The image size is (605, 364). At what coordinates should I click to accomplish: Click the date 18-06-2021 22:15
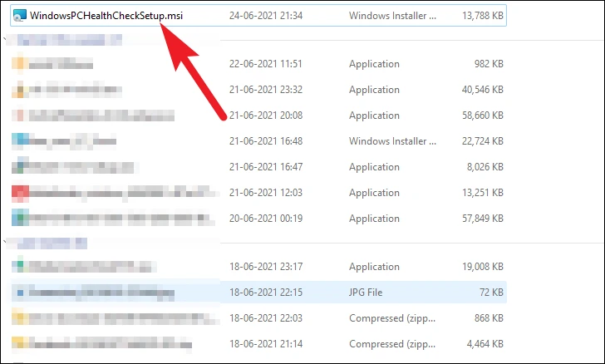(266, 293)
